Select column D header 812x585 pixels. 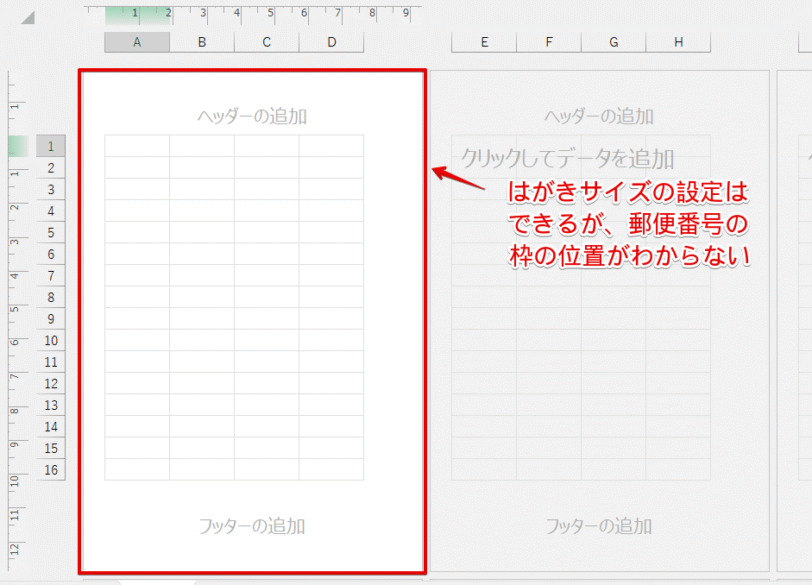pos(331,42)
